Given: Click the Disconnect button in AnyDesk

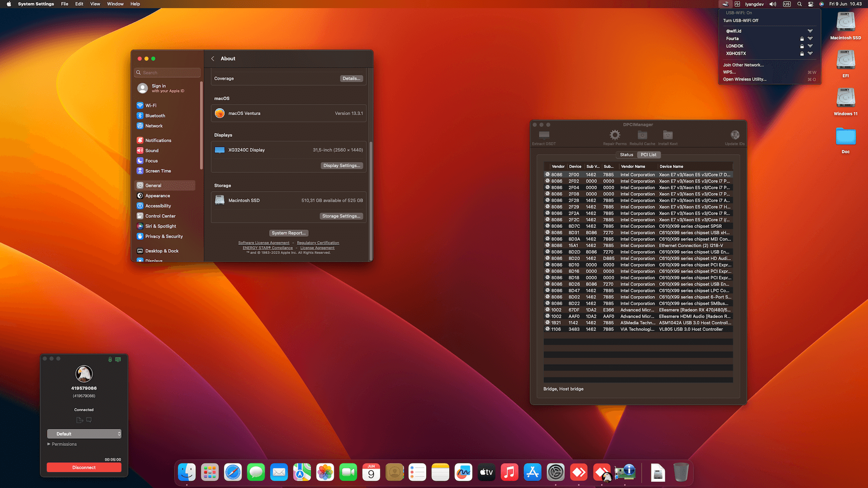Looking at the screenshot, I should tap(84, 467).
